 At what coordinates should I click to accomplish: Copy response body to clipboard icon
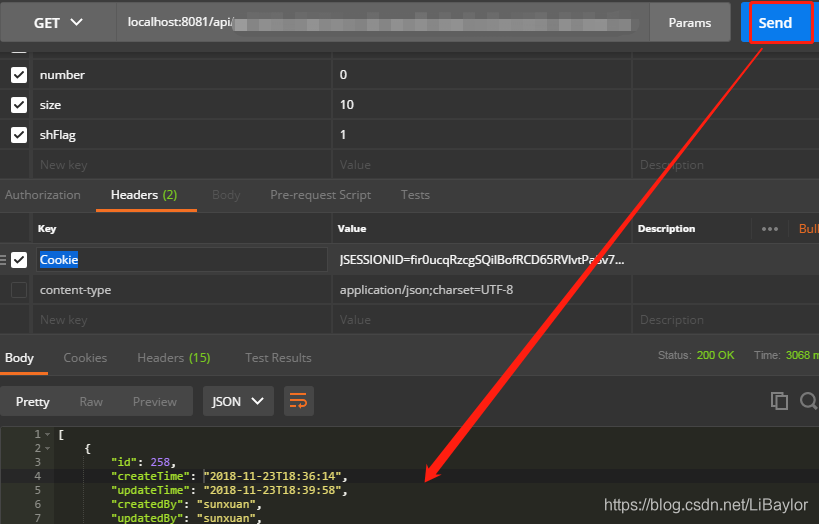coord(779,401)
